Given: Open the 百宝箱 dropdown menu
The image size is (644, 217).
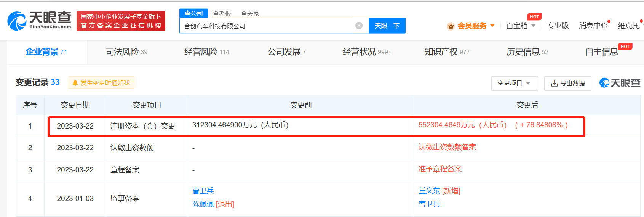Looking at the screenshot, I should (x=521, y=26).
